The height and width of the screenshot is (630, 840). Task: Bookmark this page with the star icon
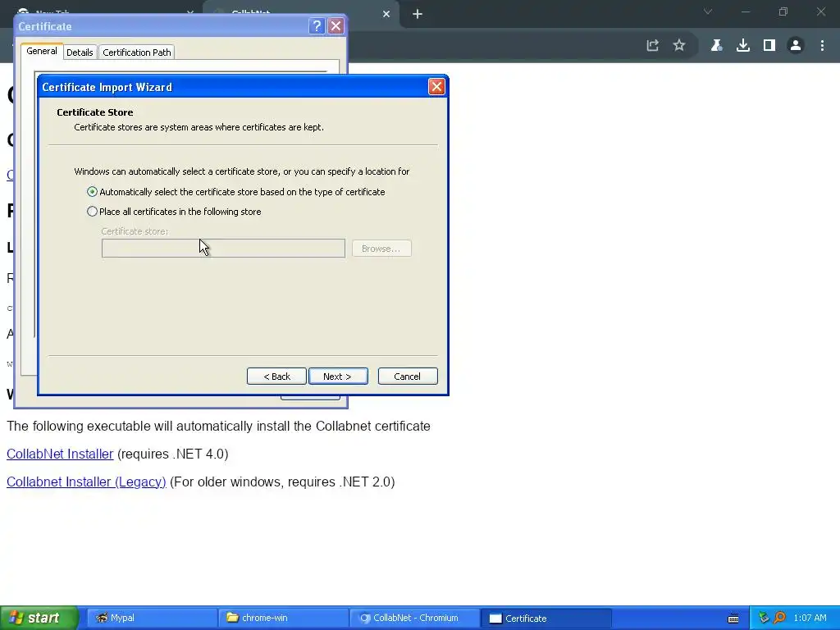pyautogui.click(x=678, y=46)
